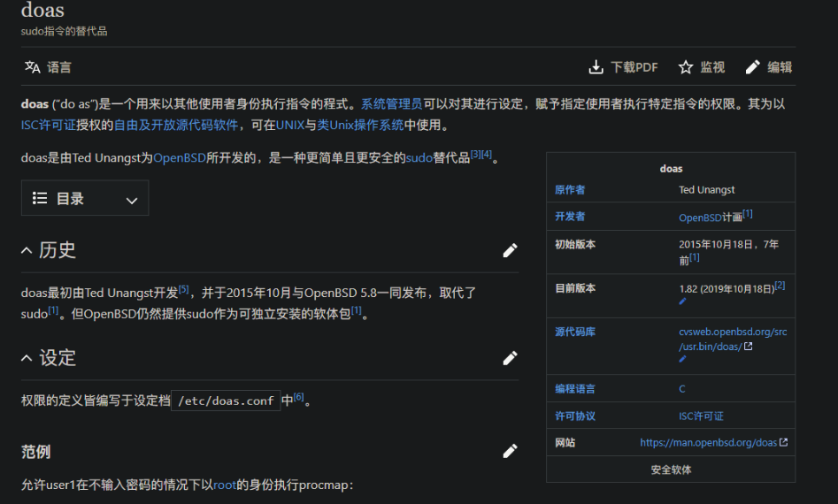Click 初始版本 label in infobox
This screenshot has width=838, height=504.
pyautogui.click(x=575, y=244)
